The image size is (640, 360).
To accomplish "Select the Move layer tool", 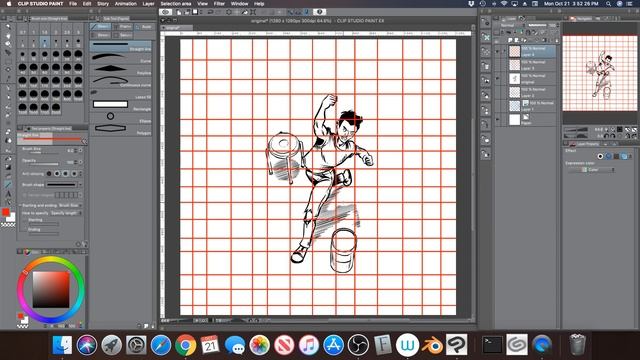I will 8,53.
